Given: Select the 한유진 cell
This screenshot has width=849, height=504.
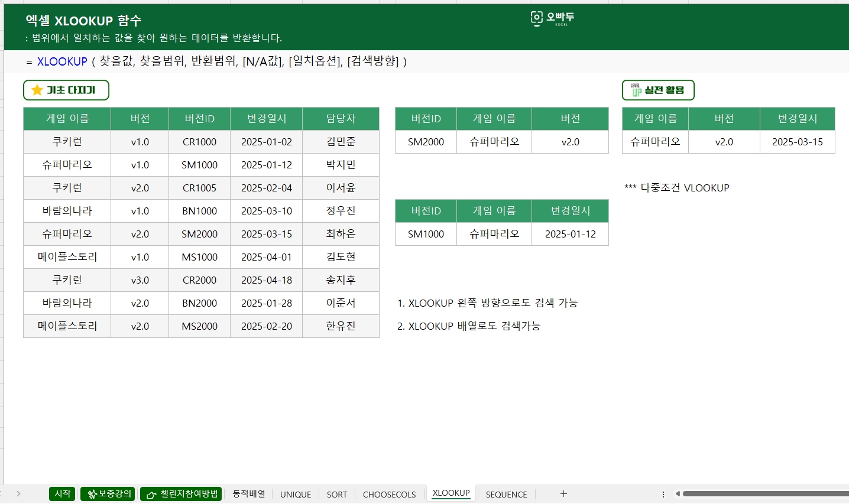Looking at the screenshot, I should pos(341,326).
